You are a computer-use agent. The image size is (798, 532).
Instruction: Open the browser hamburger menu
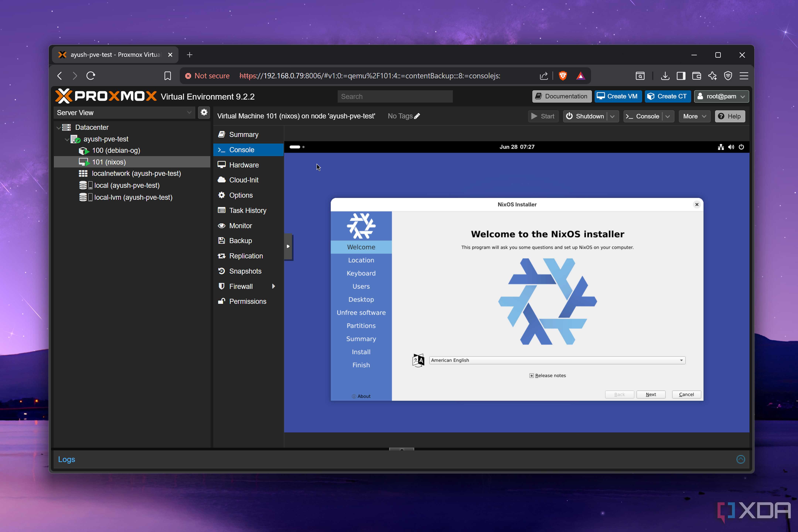(744, 76)
